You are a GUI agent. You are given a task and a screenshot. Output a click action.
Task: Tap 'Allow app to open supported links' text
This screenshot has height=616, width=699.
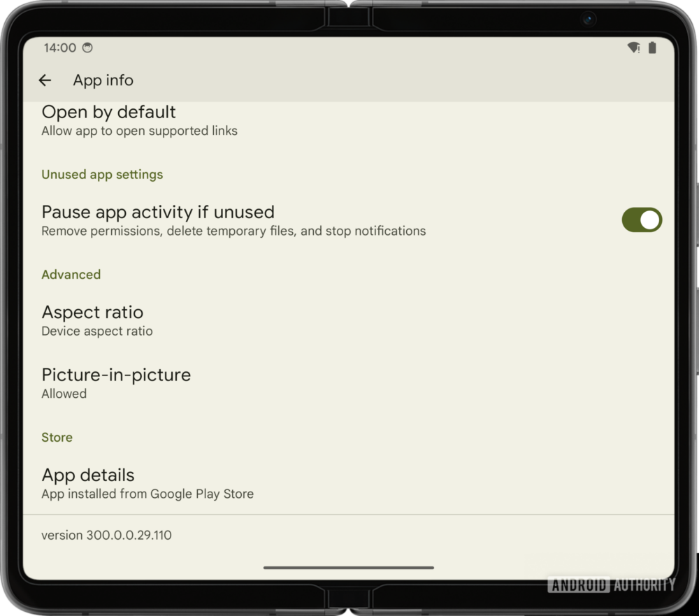(x=140, y=131)
